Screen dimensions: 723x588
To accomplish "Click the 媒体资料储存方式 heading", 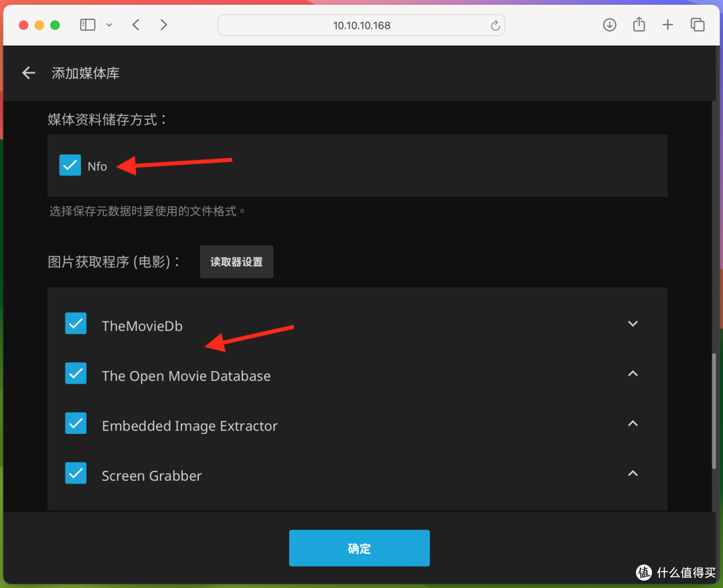I will [x=107, y=120].
